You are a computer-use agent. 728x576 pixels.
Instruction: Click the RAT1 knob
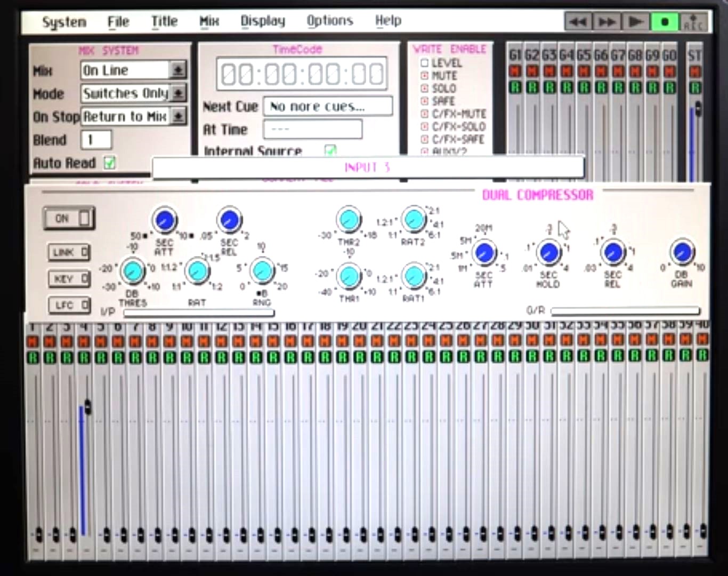pos(414,276)
